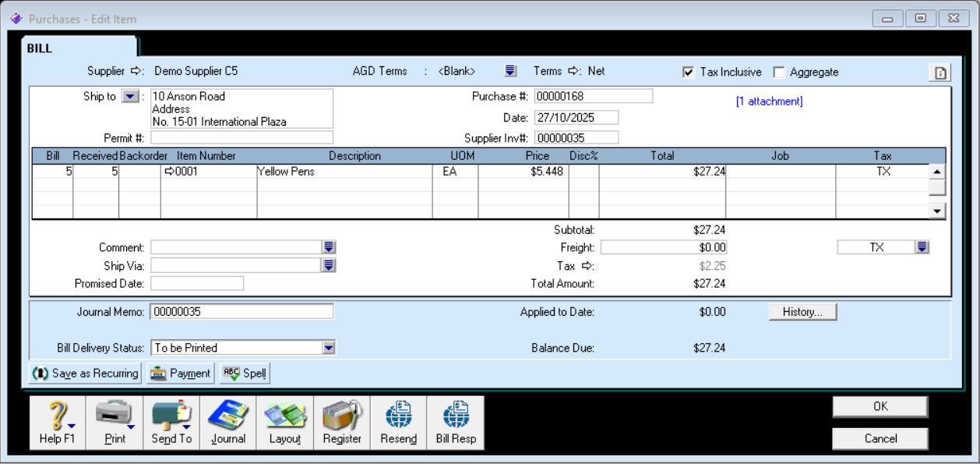980x464 pixels.
Task: Click the EA unit of measure cell
Action: pos(455,172)
